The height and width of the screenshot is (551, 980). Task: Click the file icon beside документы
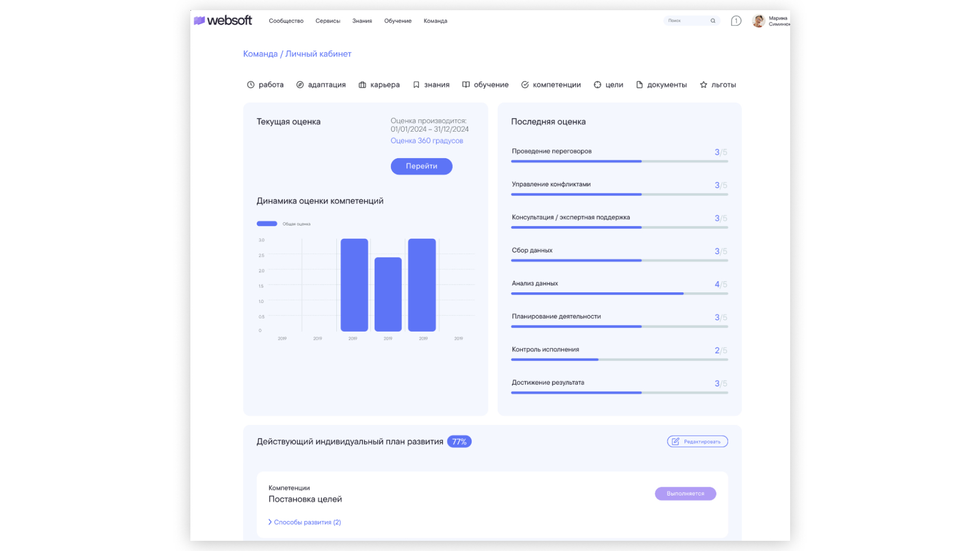click(x=640, y=85)
